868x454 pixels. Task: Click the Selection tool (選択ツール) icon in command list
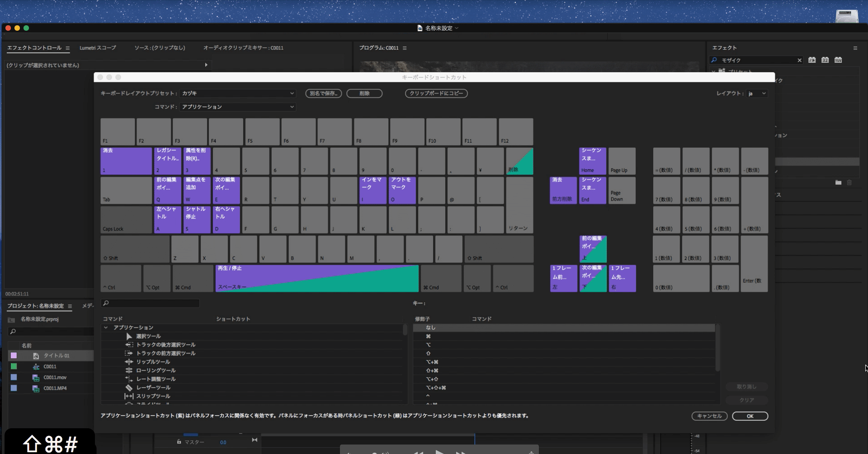point(129,336)
